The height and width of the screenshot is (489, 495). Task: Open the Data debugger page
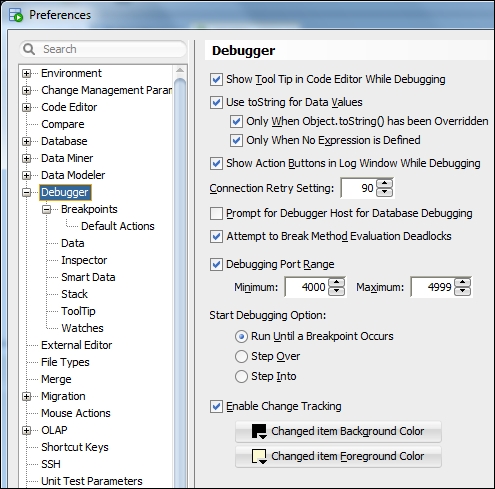73,243
